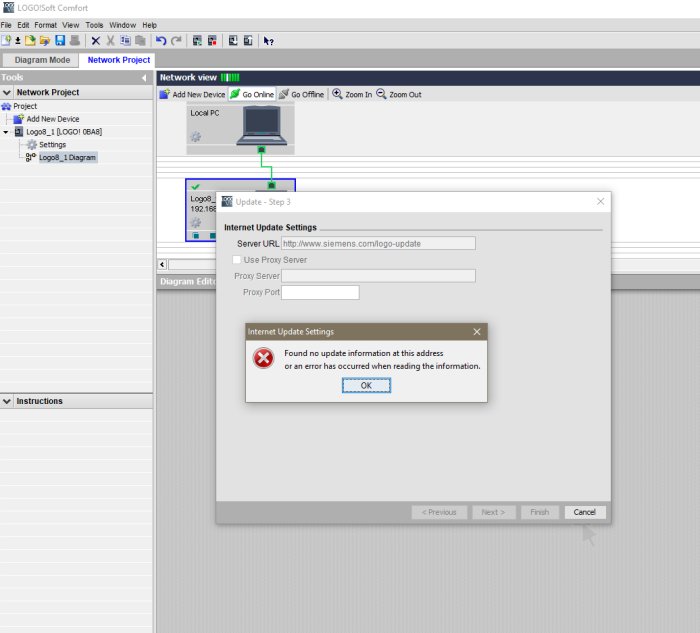This screenshot has width=700, height=633.
Task: Click the PC to LOGO download icon
Action: tap(233, 41)
